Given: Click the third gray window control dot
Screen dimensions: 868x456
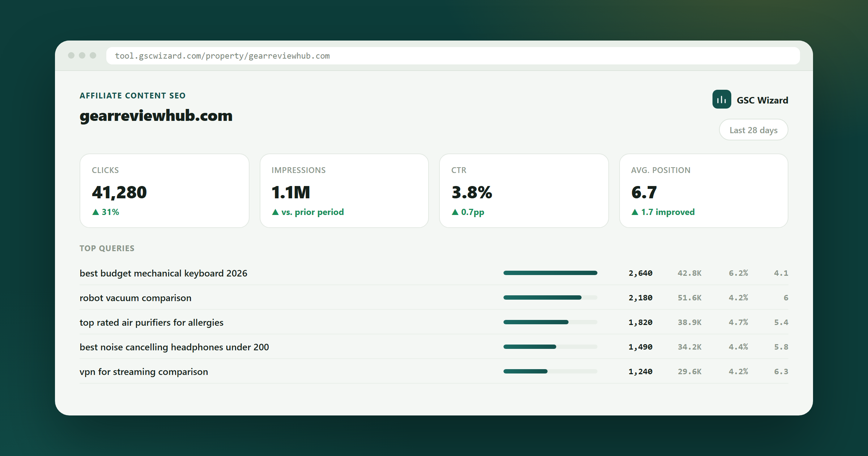Looking at the screenshot, I should click(x=93, y=55).
